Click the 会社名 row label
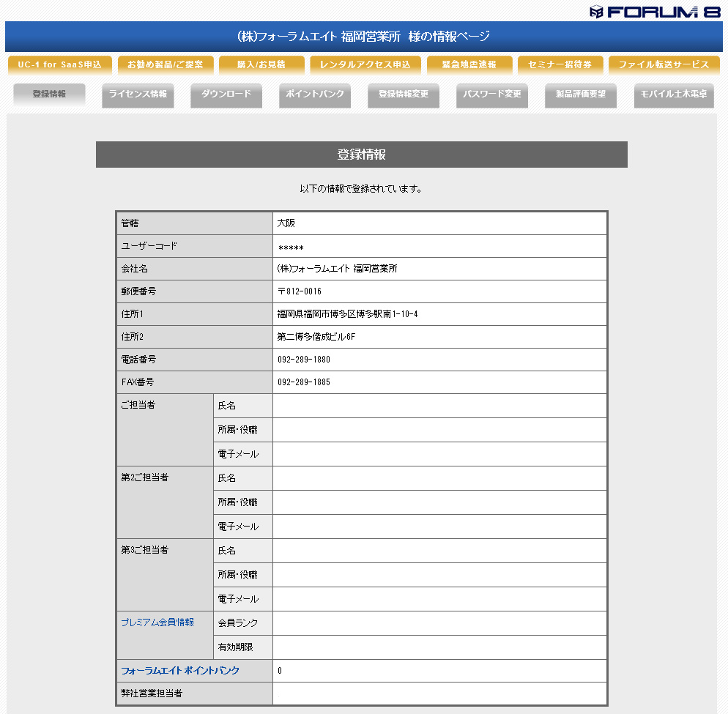 pyautogui.click(x=135, y=269)
